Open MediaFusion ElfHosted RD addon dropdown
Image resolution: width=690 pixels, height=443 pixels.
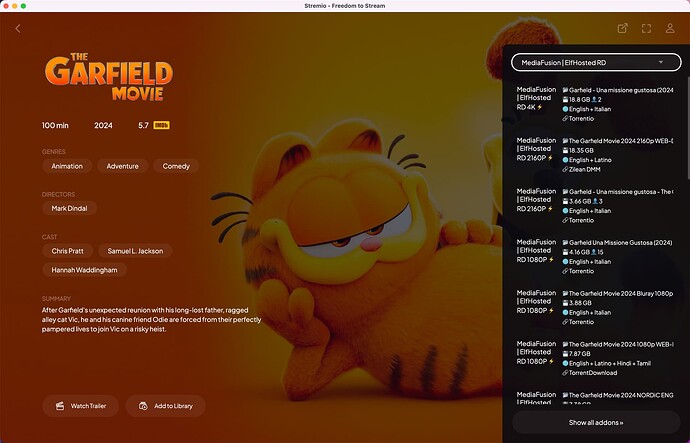point(596,62)
